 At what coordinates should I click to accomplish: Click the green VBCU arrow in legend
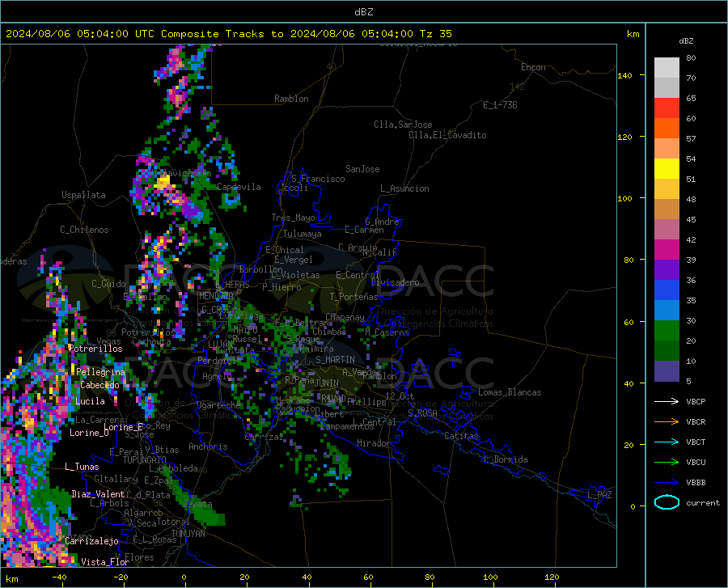click(667, 463)
